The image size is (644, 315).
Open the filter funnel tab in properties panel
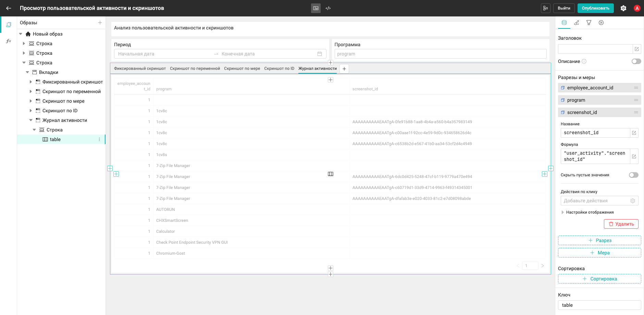coord(589,23)
